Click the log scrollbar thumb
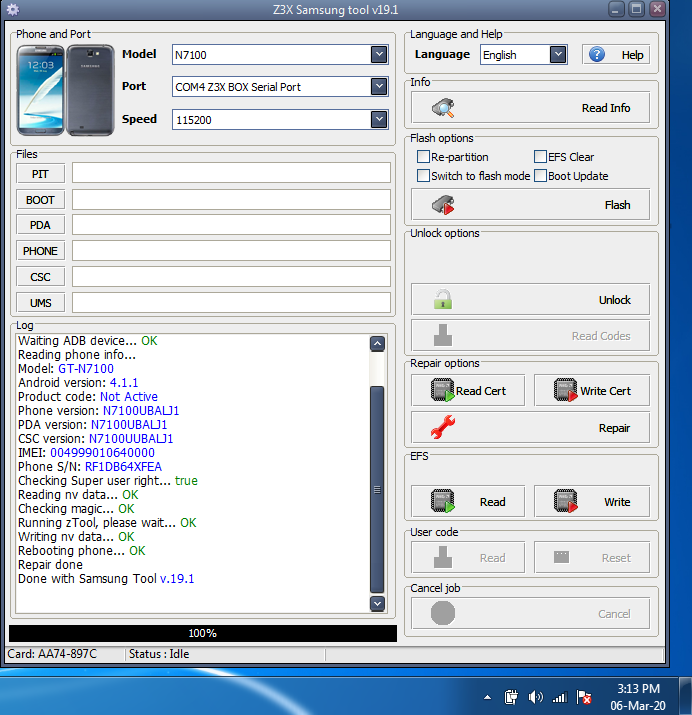 [377, 489]
